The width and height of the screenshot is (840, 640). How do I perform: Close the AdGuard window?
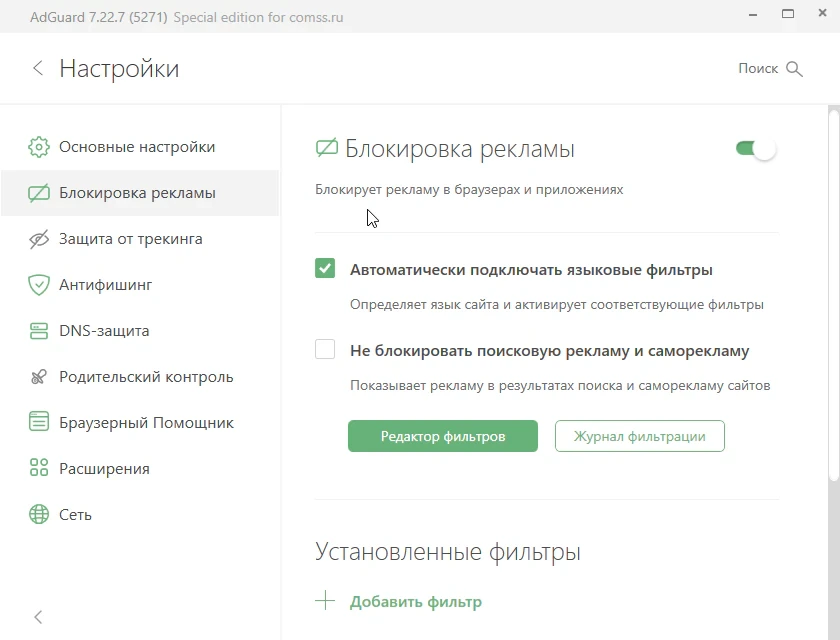[x=822, y=13]
